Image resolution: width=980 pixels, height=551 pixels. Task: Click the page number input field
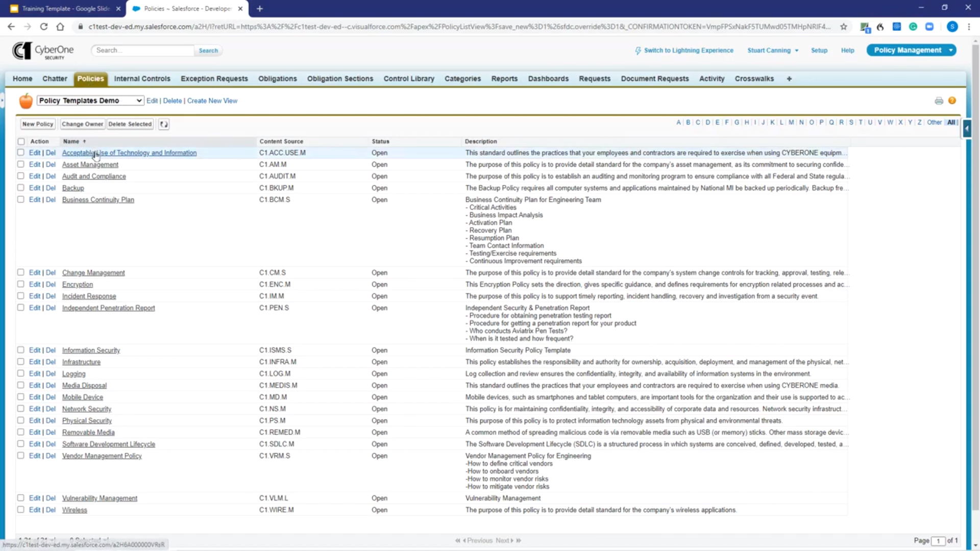pyautogui.click(x=938, y=541)
